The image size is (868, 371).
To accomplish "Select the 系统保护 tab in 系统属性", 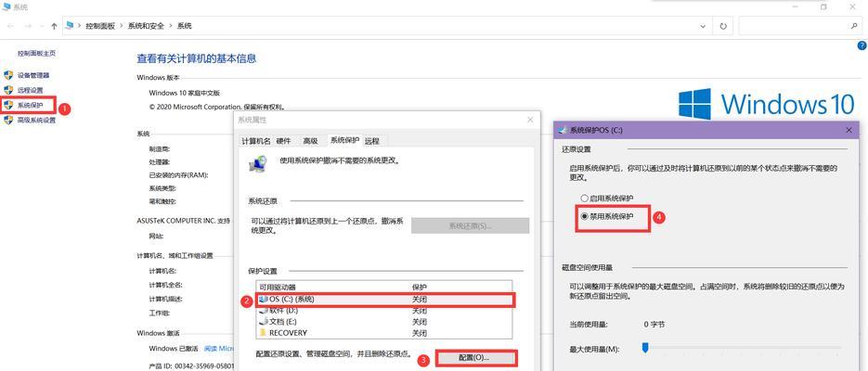I will pyautogui.click(x=344, y=140).
